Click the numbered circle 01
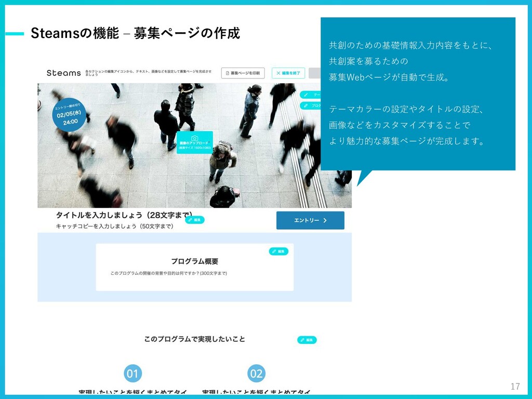This screenshot has width=532, height=399. [132, 374]
